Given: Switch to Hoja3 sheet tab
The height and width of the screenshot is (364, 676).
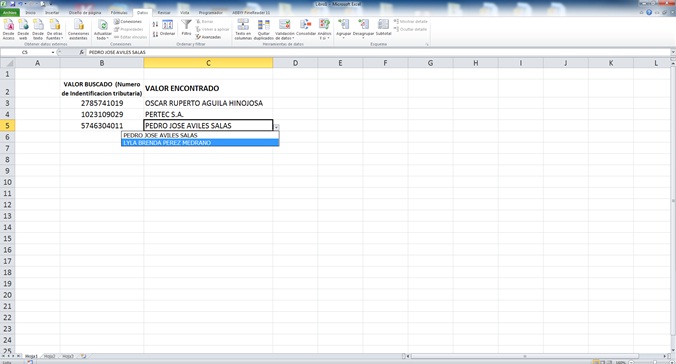Looking at the screenshot, I should tap(68, 356).
